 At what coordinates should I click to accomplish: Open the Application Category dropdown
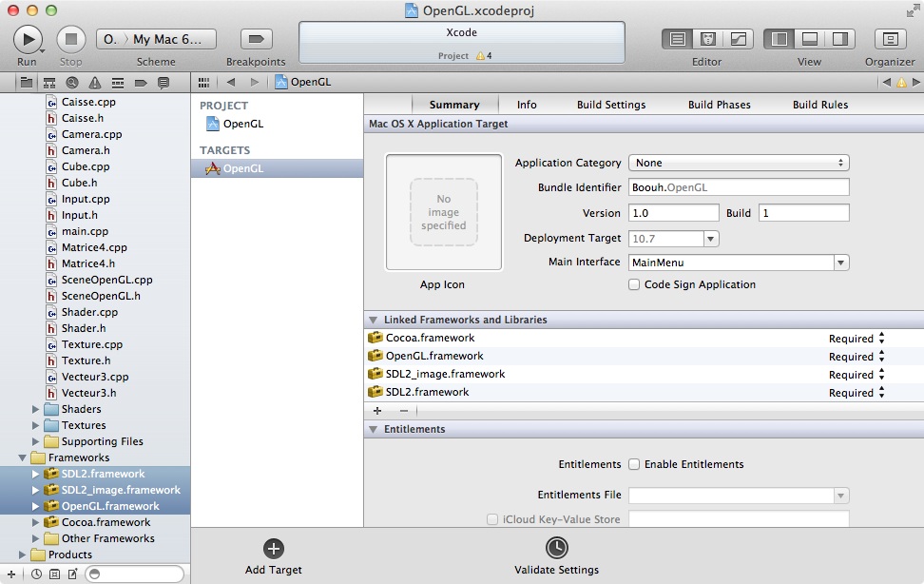[739, 163]
